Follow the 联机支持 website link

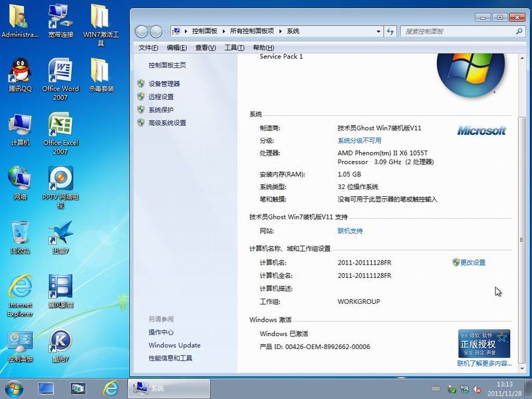350,231
